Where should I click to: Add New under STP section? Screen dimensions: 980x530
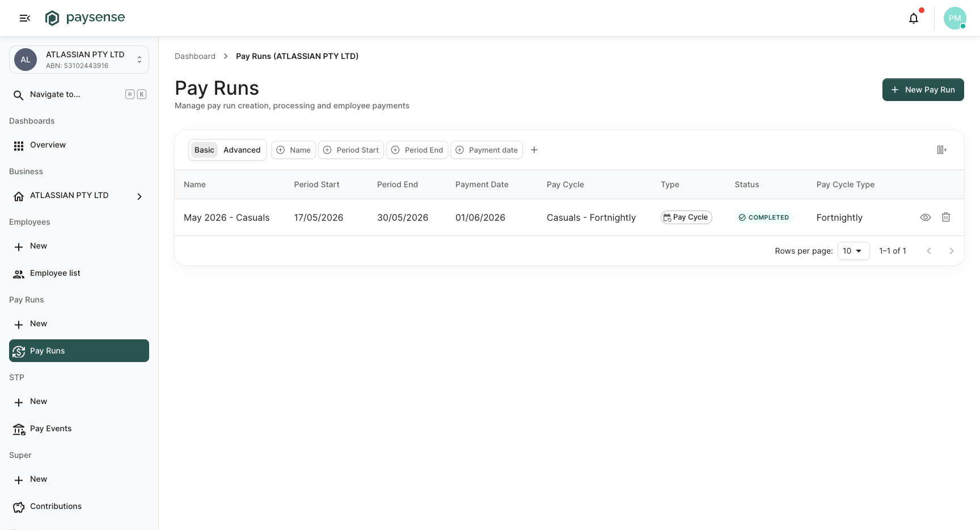[79, 402]
